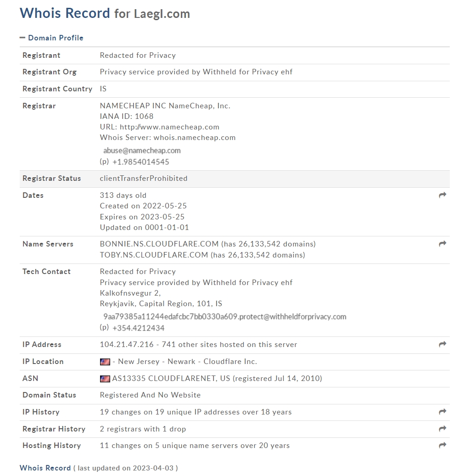Click the Domain Status row label
464x476 pixels.
[49, 395]
